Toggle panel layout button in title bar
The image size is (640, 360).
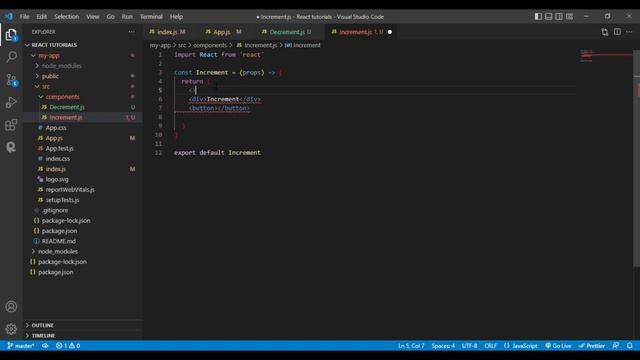[x=549, y=17]
